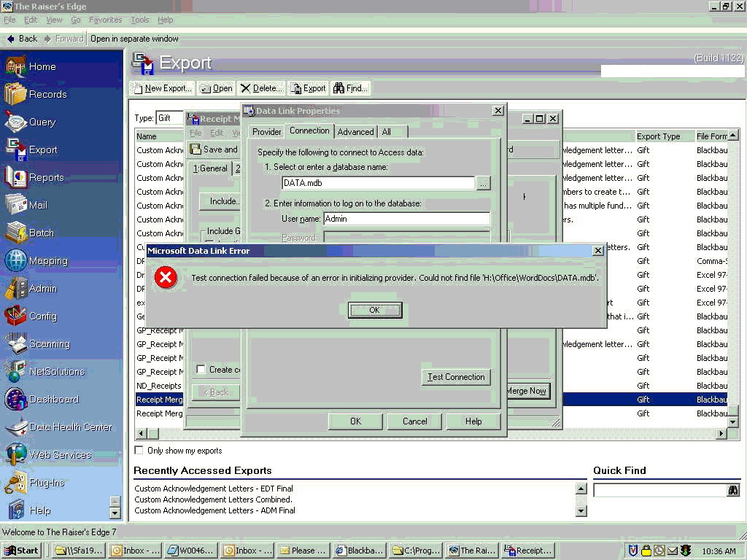The width and height of the screenshot is (747, 560).
Task: Dismiss the error with OK
Action: [375, 310]
